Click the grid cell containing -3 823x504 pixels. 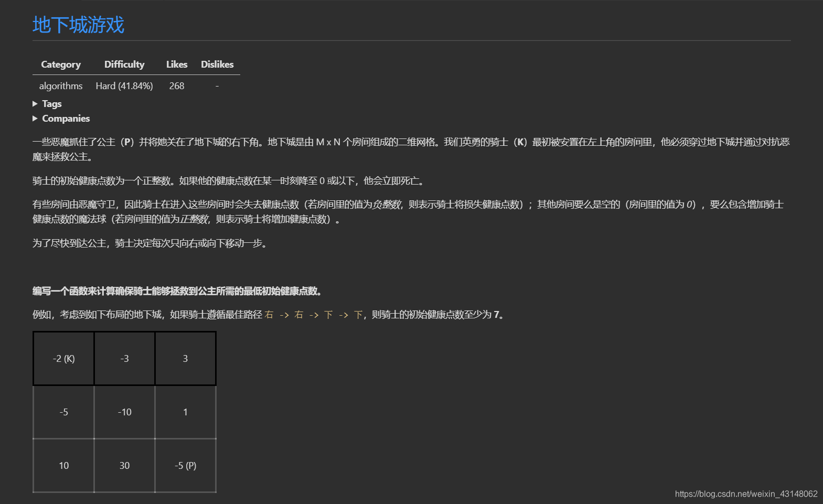[124, 359]
